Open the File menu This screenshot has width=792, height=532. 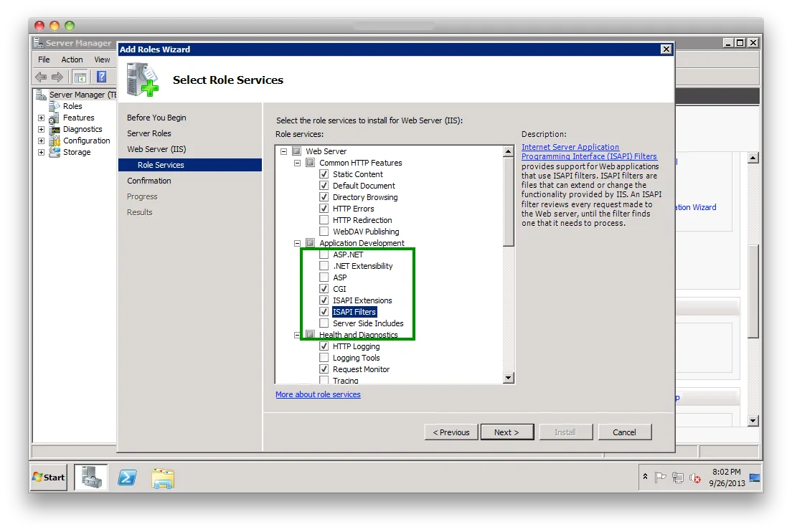[44, 60]
